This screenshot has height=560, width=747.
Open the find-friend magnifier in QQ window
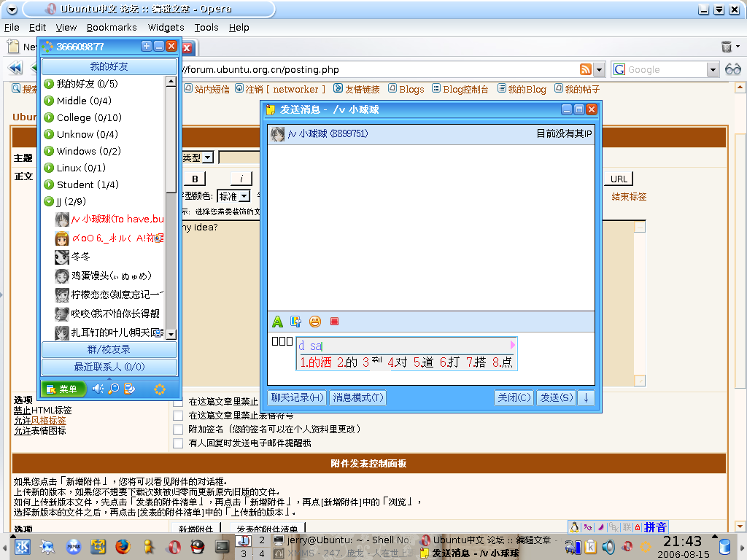(114, 389)
